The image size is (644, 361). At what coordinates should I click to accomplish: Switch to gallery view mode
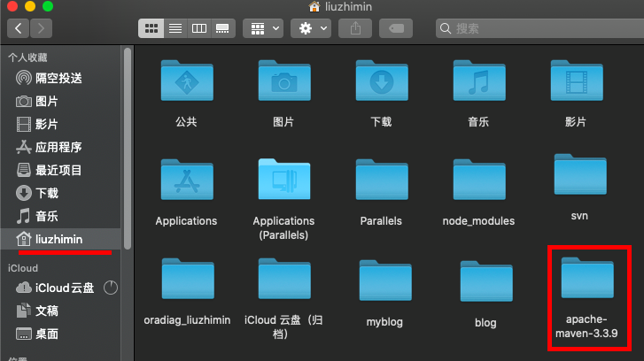(222, 28)
